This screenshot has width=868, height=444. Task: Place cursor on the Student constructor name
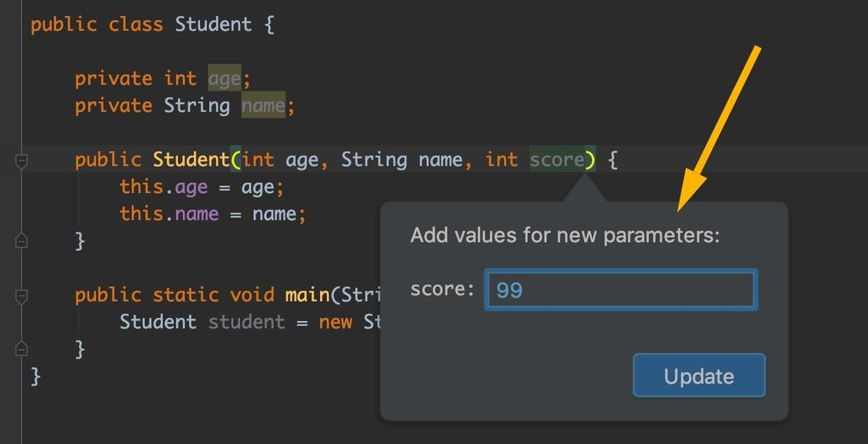click(x=190, y=160)
